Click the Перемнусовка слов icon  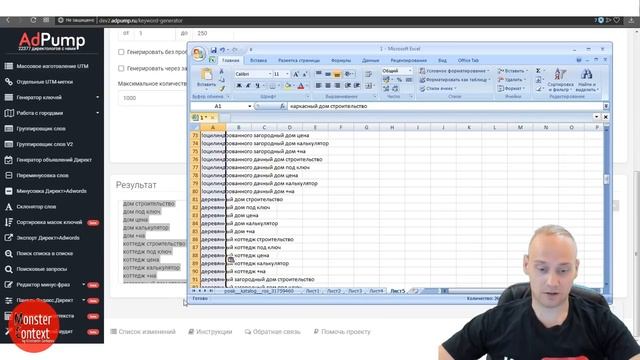point(9,176)
